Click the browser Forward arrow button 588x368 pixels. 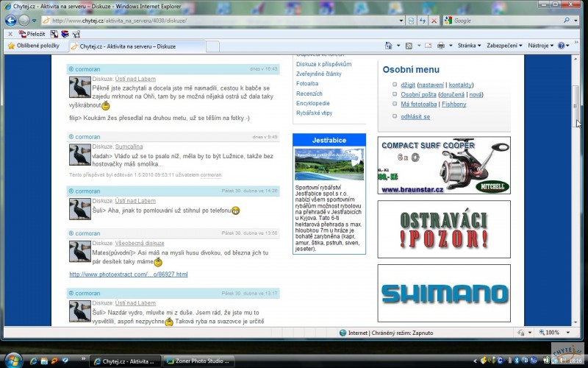point(24,21)
